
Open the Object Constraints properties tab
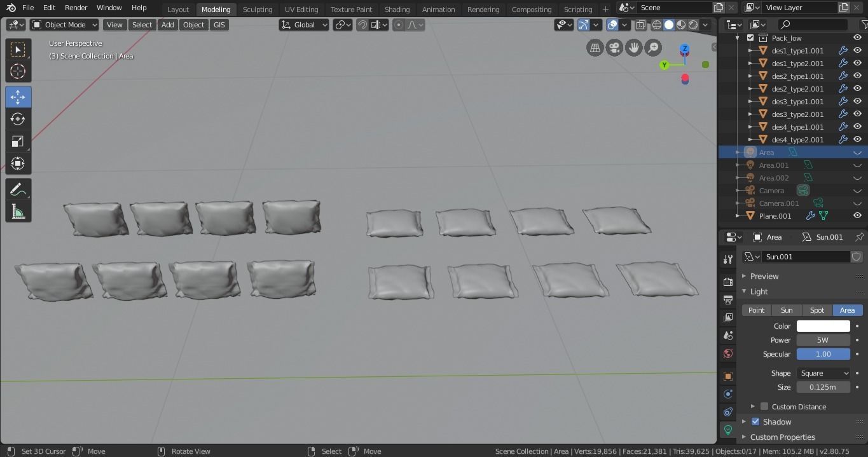[x=728, y=412]
